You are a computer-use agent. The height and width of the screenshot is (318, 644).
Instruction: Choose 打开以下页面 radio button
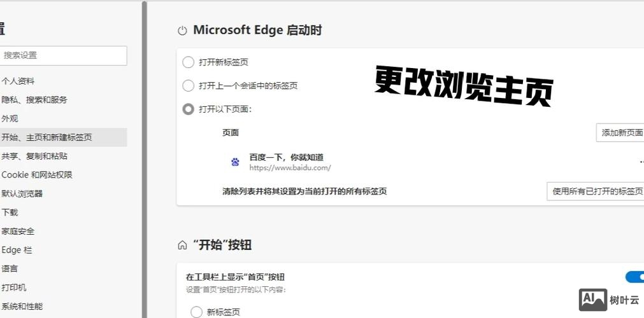[x=188, y=109]
